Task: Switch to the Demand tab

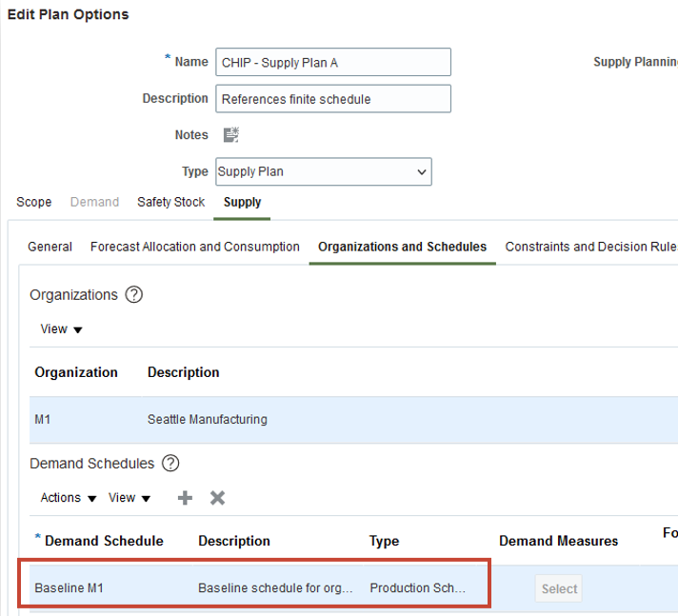Action: (94, 202)
